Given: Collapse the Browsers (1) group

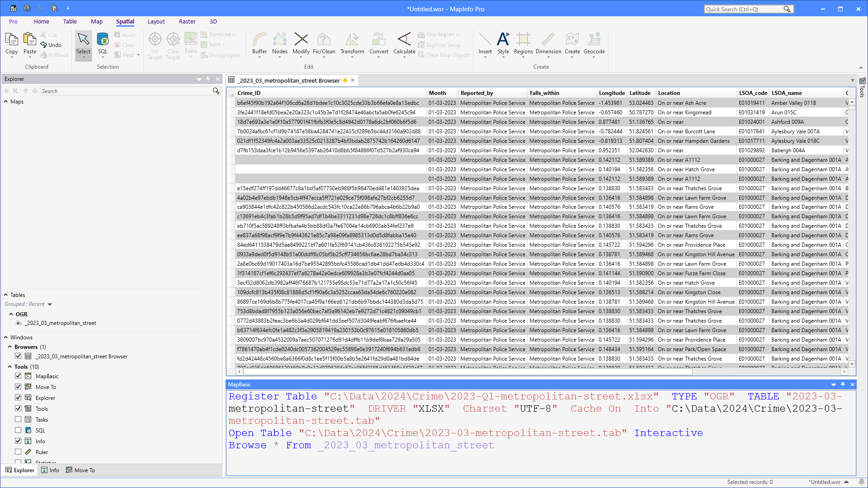Looking at the screenshot, I should point(10,347).
